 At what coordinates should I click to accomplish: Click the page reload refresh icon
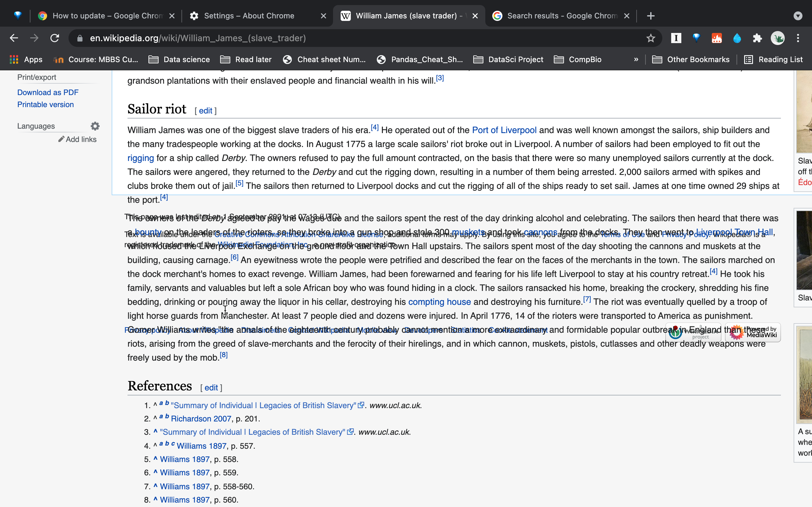54,38
